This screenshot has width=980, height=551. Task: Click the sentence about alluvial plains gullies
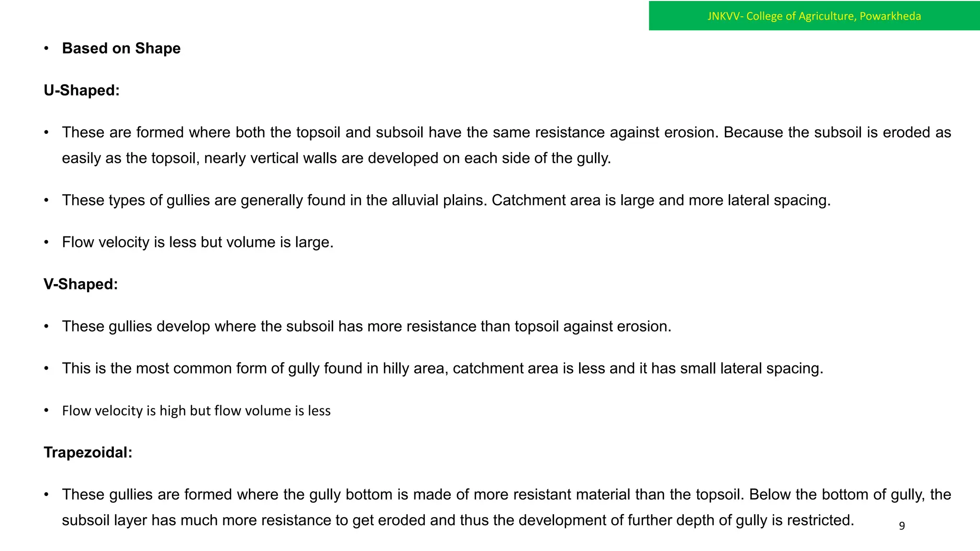pos(446,200)
